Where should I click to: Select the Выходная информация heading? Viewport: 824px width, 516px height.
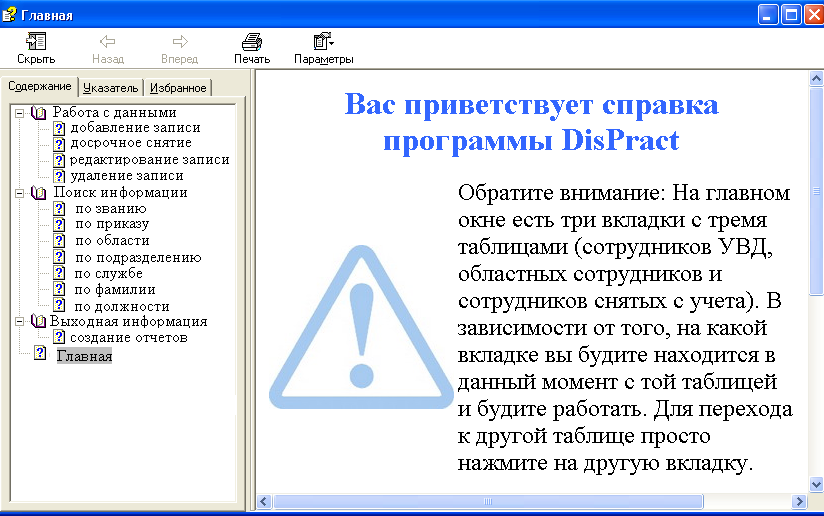(x=129, y=321)
